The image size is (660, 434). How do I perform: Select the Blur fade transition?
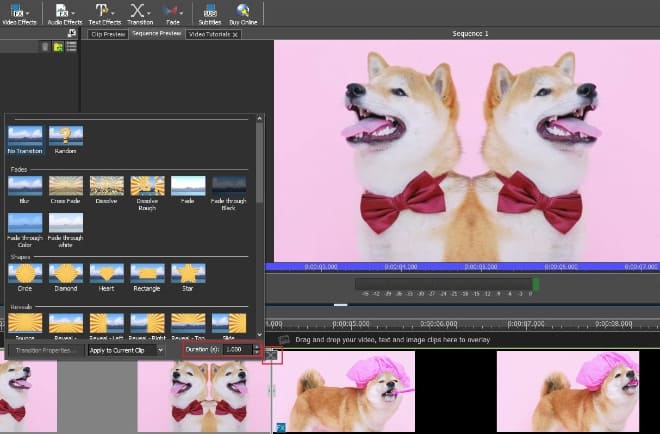point(25,190)
